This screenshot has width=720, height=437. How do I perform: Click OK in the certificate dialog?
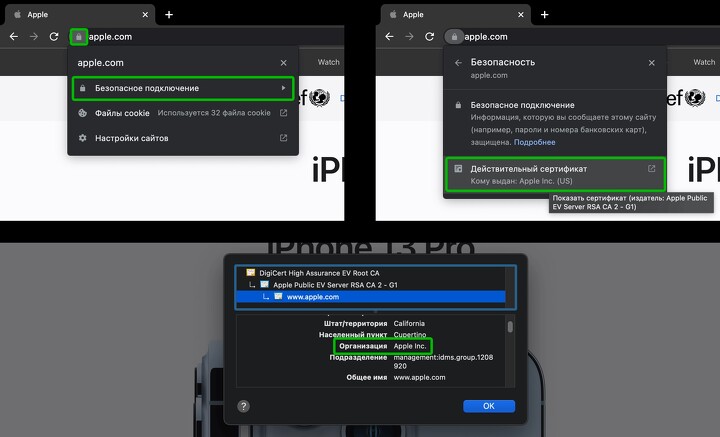489,406
